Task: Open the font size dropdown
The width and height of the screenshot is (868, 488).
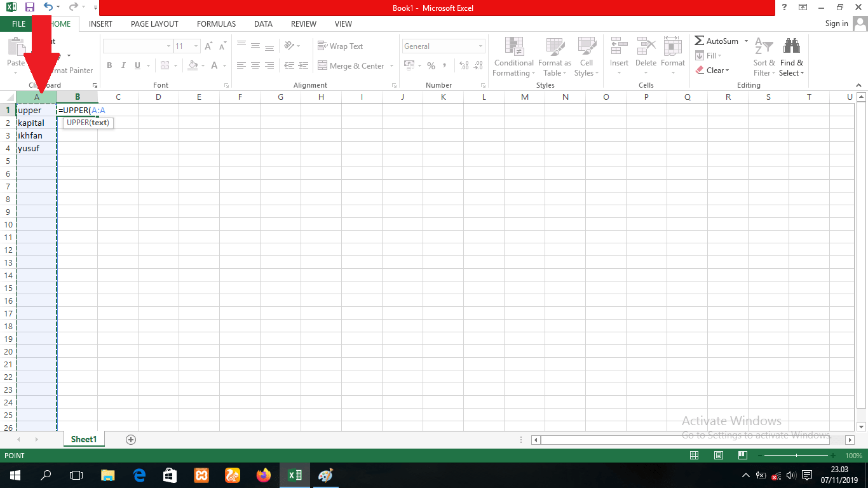Action: pyautogui.click(x=196, y=46)
